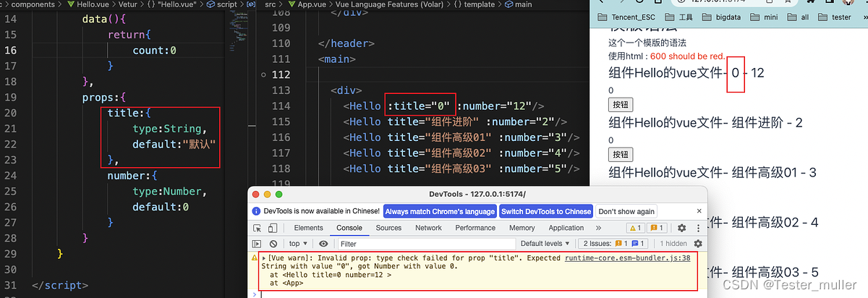Click Switch DevTools to Chinese button

[546, 211]
